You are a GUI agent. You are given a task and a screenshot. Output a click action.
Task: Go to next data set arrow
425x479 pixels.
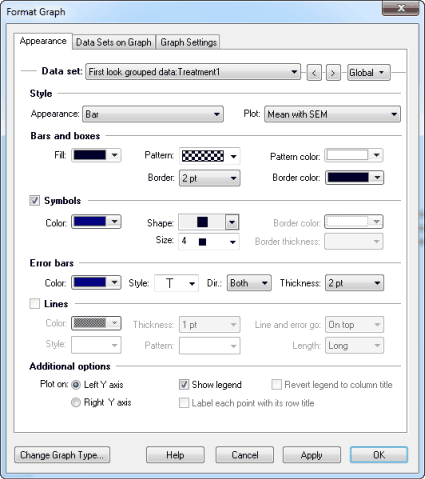[333, 72]
